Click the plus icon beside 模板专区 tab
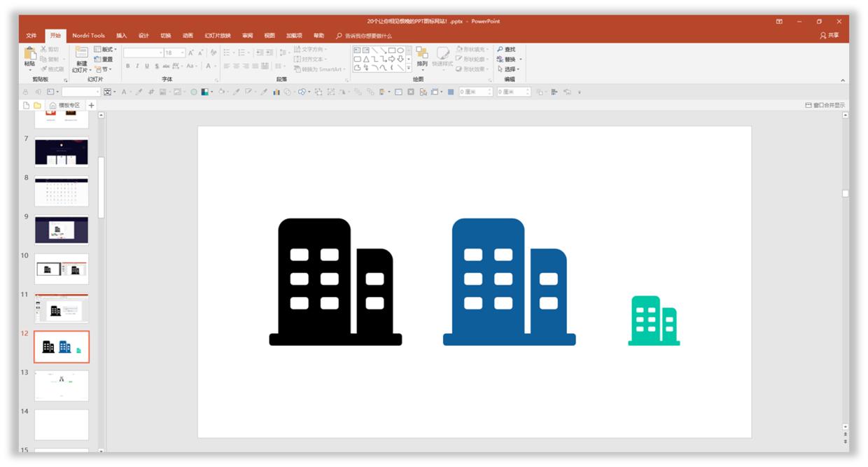Image resolution: width=868 pixels, height=467 pixels. [91, 105]
